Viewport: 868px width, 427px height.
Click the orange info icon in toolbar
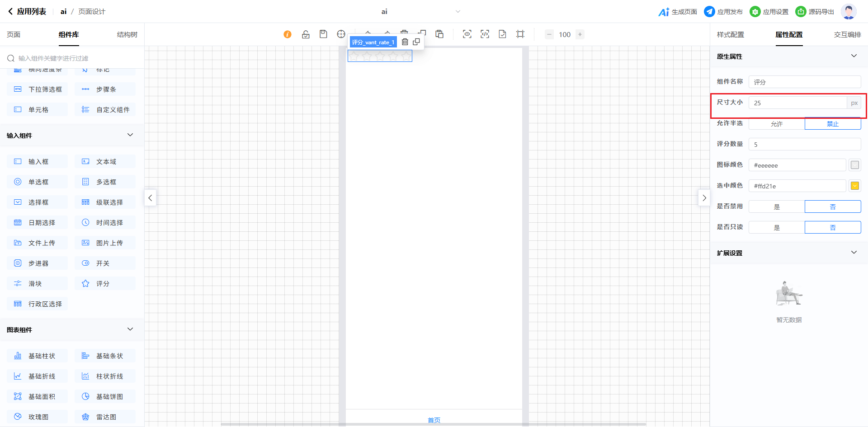[x=288, y=34]
